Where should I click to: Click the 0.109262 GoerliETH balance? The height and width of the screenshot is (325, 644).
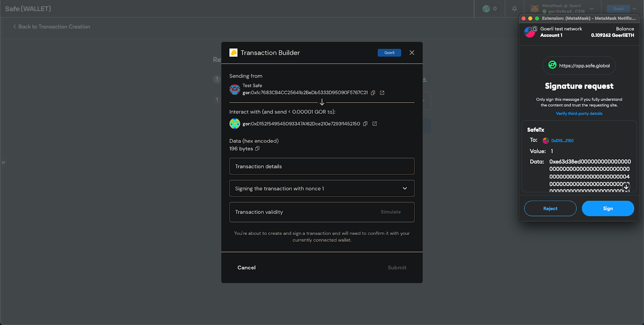pos(612,35)
